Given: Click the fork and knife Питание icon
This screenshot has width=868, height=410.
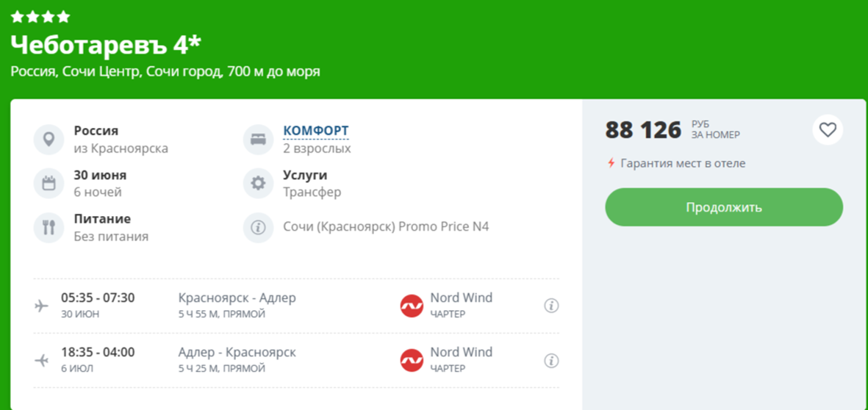Looking at the screenshot, I should (x=49, y=227).
